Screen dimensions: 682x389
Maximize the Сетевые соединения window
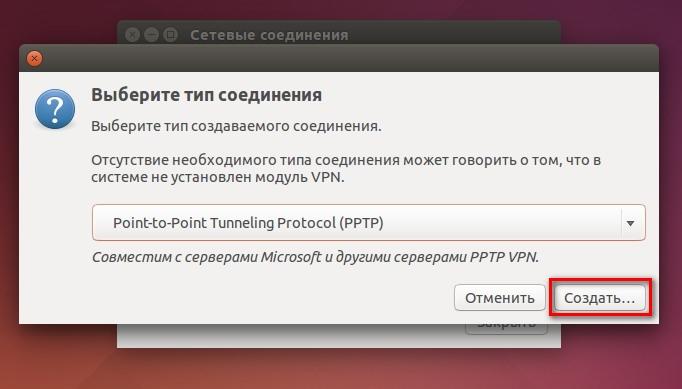[x=170, y=34]
